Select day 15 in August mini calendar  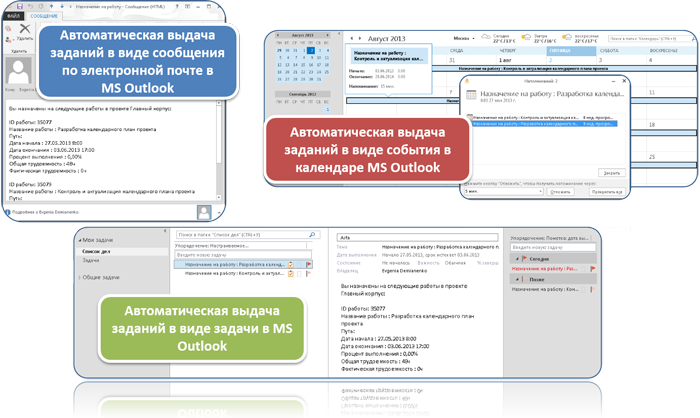click(x=303, y=65)
